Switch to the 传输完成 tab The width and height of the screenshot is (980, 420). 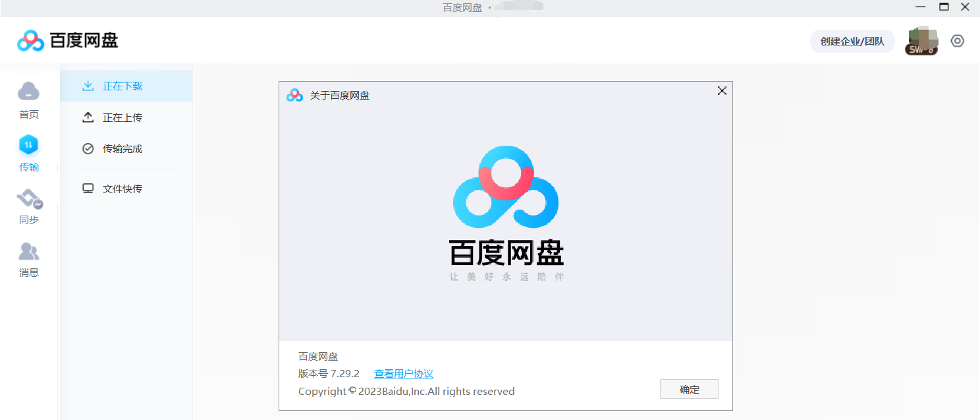click(x=126, y=149)
